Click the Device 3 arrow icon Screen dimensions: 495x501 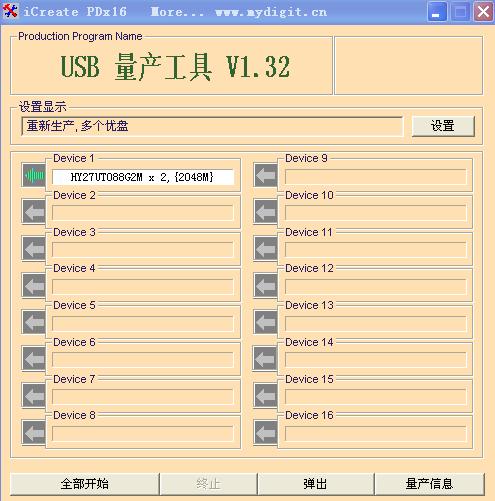[x=34, y=248]
